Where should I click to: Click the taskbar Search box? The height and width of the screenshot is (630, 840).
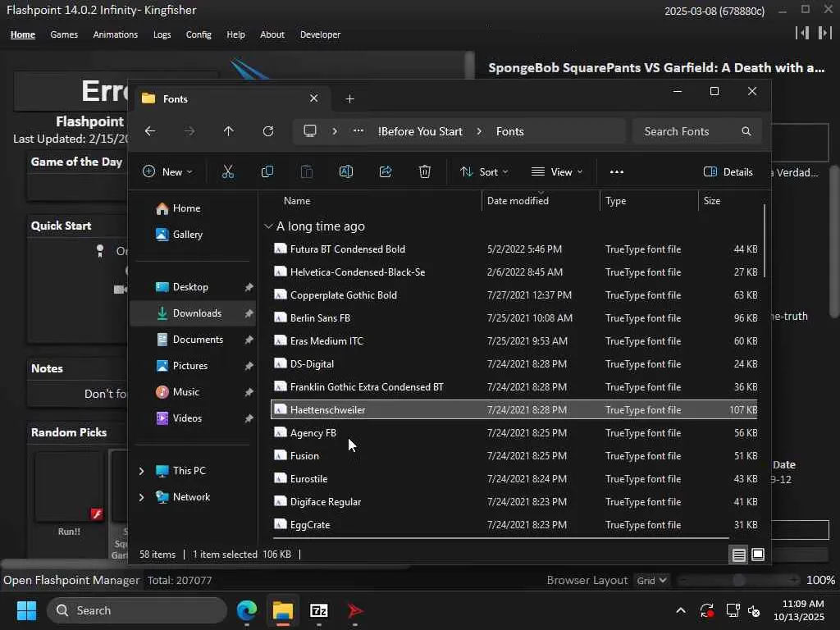pyautogui.click(x=137, y=610)
